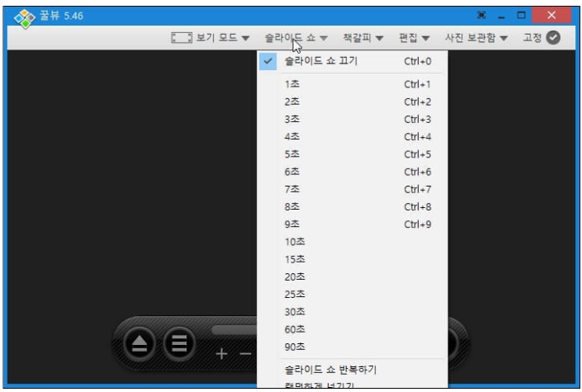
Task: Minimize the 꿀뷰 window
Action: coord(501,16)
